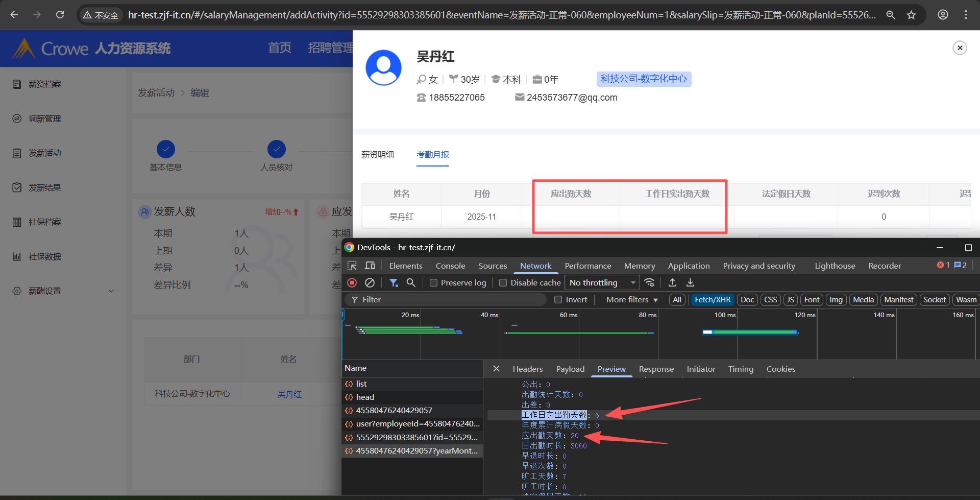Image resolution: width=980 pixels, height=500 pixels.
Task: Click the export HAR download icon
Action: (690, 282)
